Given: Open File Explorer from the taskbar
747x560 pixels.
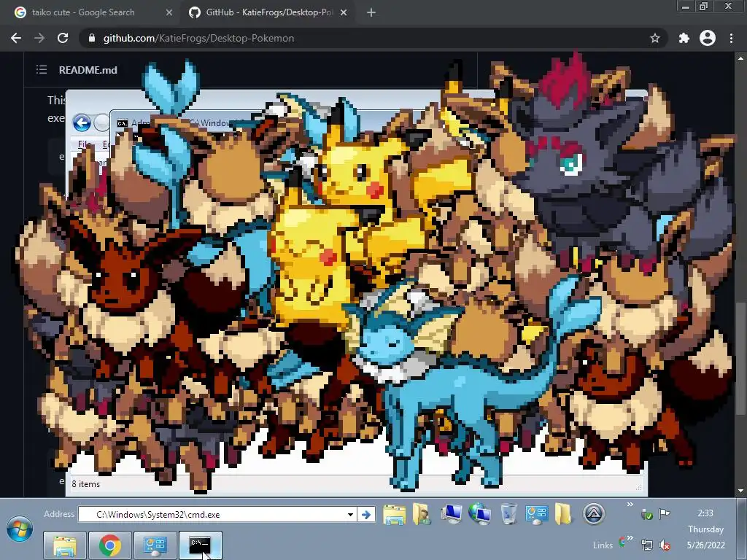Looking at the screenshot, I should [65, 545].
